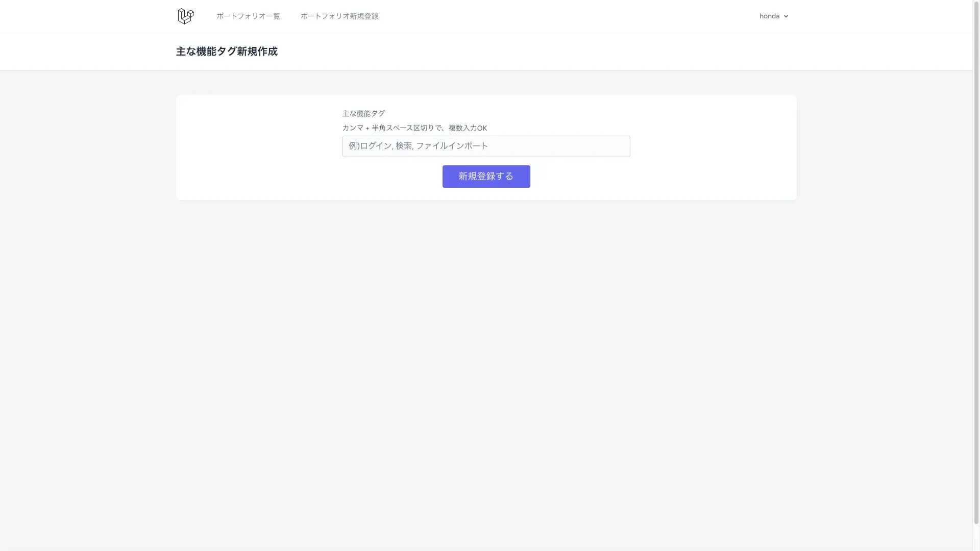The image size is (980, 551).
Task: Expand the honda dropdown in the header
Action: tap(773, 16)
